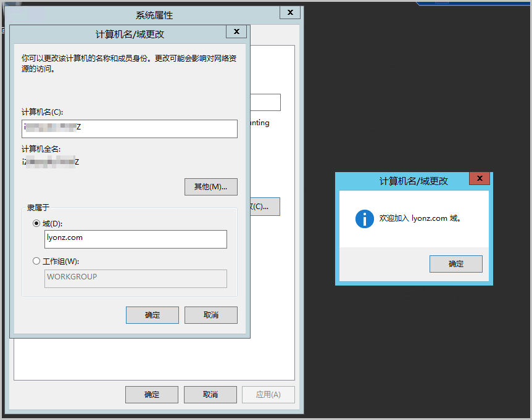Viewport: 532px width, 420px height.
Task: Click the description field behind the dialog in 系统属性
Action: 265,102
